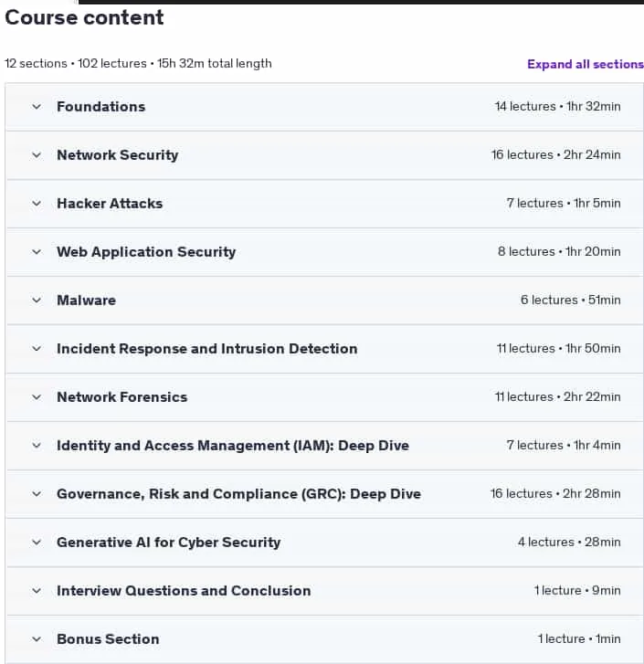Click the Bonus Section chevron arrow
This screenshot has height=664, width=644.
pyautogui.click(x=37, y=639)
